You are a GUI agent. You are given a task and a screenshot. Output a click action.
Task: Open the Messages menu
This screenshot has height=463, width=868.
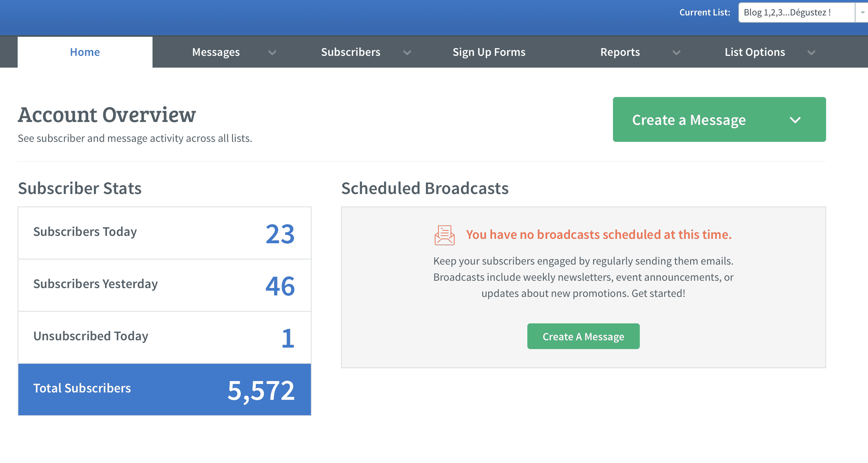tap(216, 52)
